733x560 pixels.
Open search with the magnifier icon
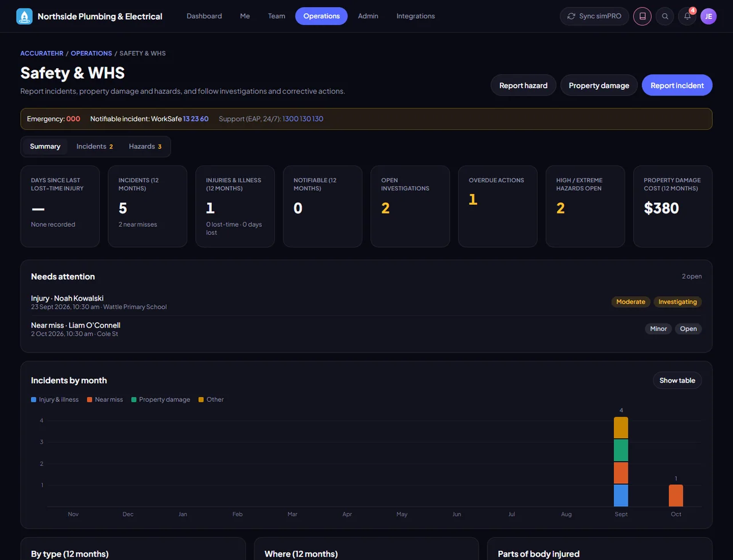(665, 16)
